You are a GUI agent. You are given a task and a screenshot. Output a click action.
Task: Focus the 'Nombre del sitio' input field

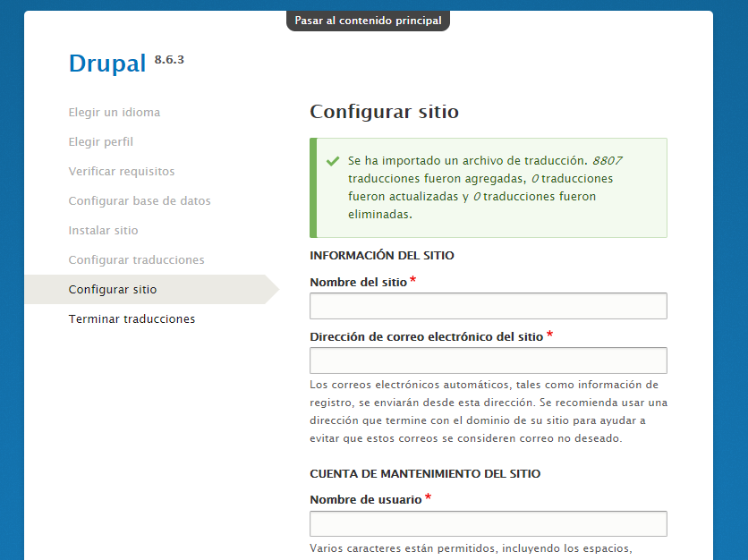coord(489,306)
